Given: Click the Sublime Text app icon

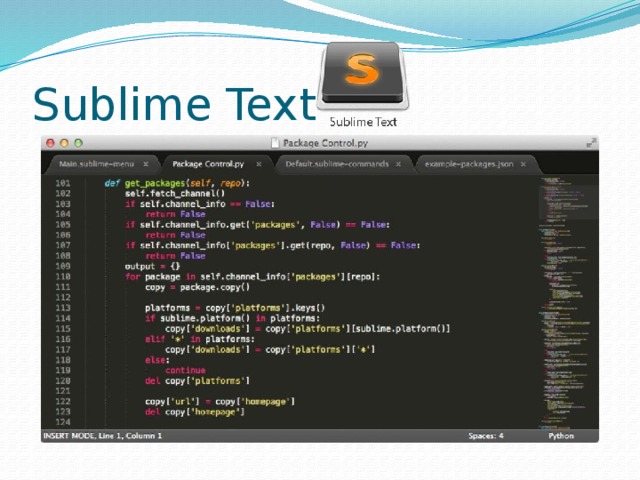Looking at the screenshot, I should point(362,76).
